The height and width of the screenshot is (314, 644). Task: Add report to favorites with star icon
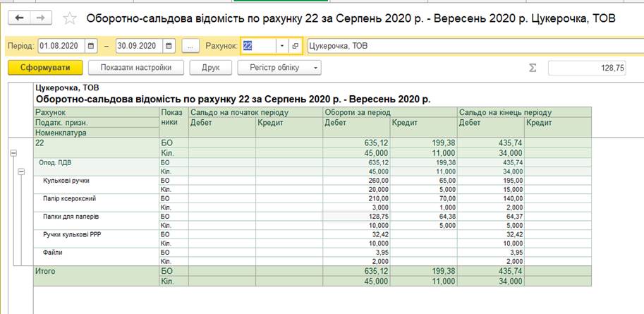(69, 18)
